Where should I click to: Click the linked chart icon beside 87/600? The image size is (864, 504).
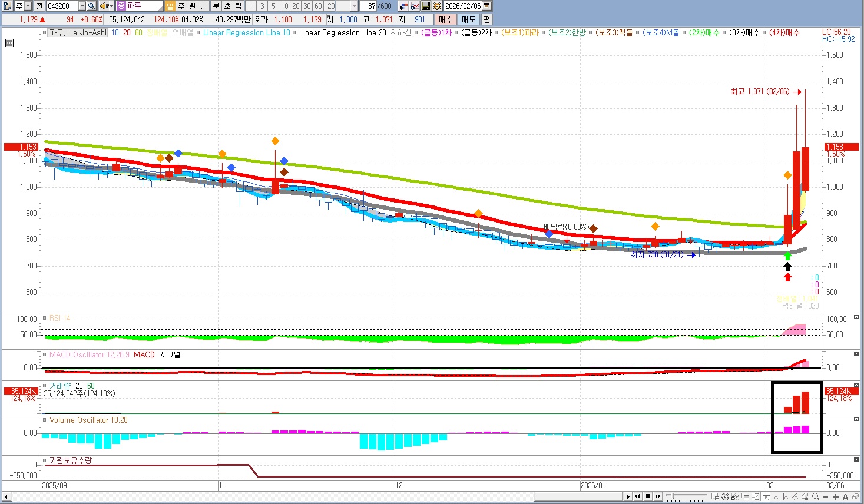[403, 6]
